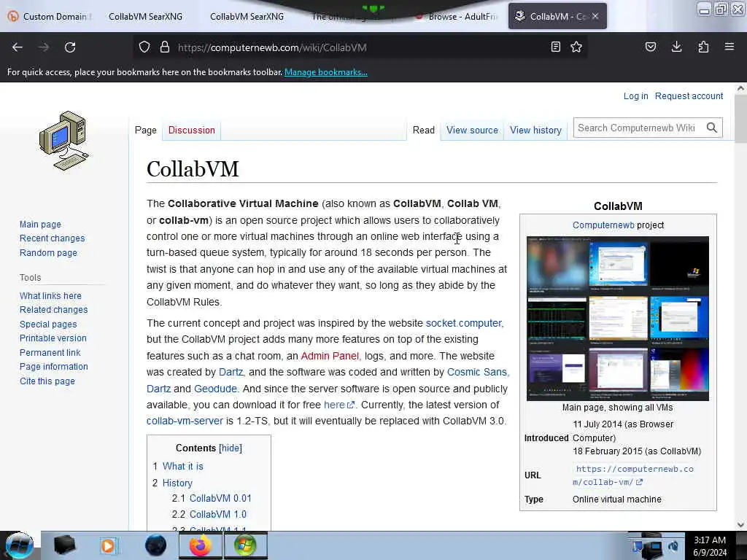Switch to the Browse - AdultFri tab
This screenshot has height=560, width=747.
pyautogui.click(x=456, y=16)
